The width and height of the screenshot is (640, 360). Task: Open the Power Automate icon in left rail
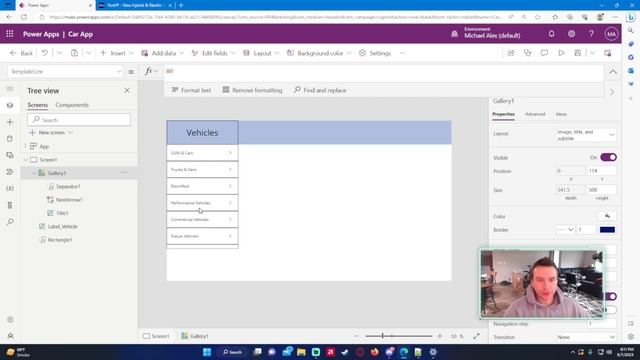tap(10, 172)
